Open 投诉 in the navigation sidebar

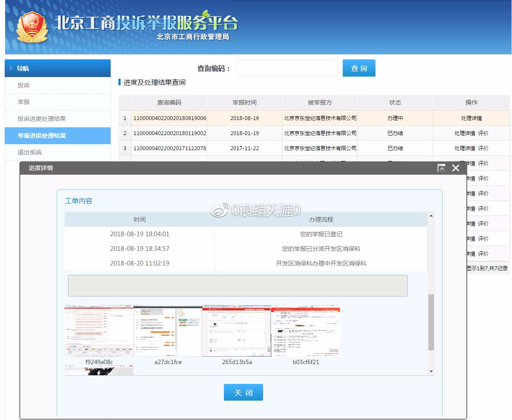pos(24,85)
